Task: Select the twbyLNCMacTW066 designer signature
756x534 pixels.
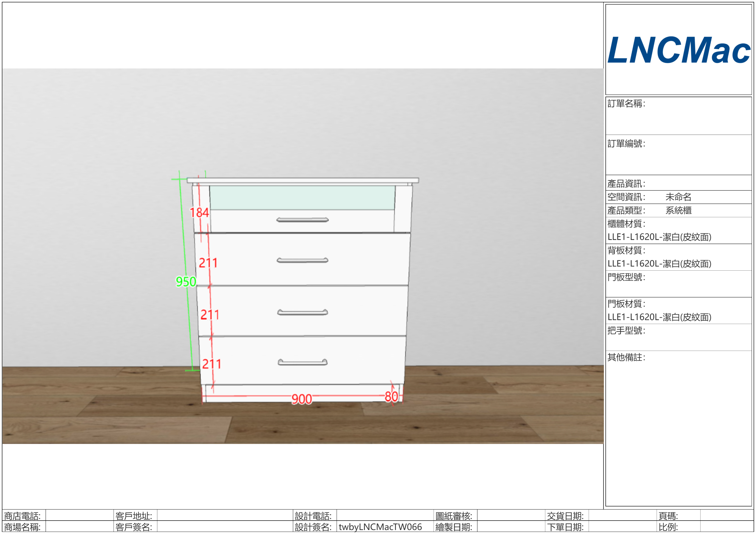Action: [x=380, y=527]
